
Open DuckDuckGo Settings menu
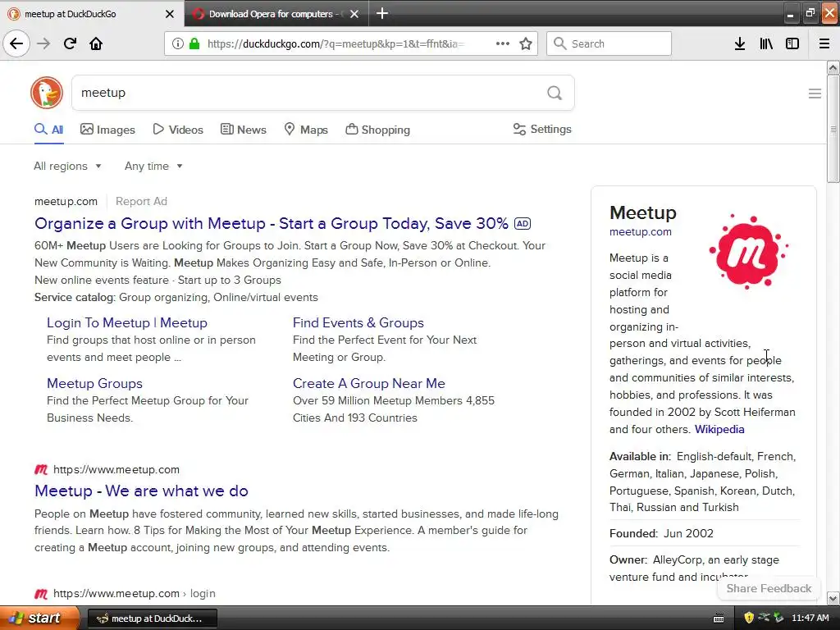point(542,129)
